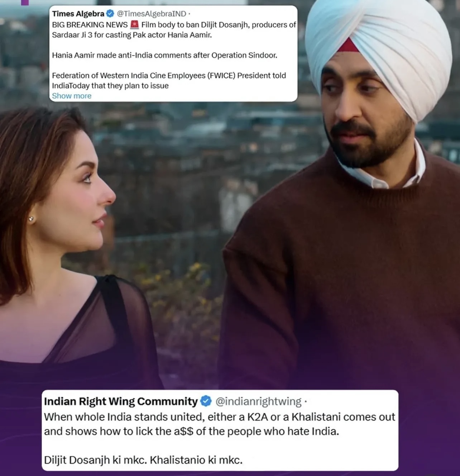Click the Times Algebra verified badge
Viewport: 460px width, 476px height.
pos(110,14)
